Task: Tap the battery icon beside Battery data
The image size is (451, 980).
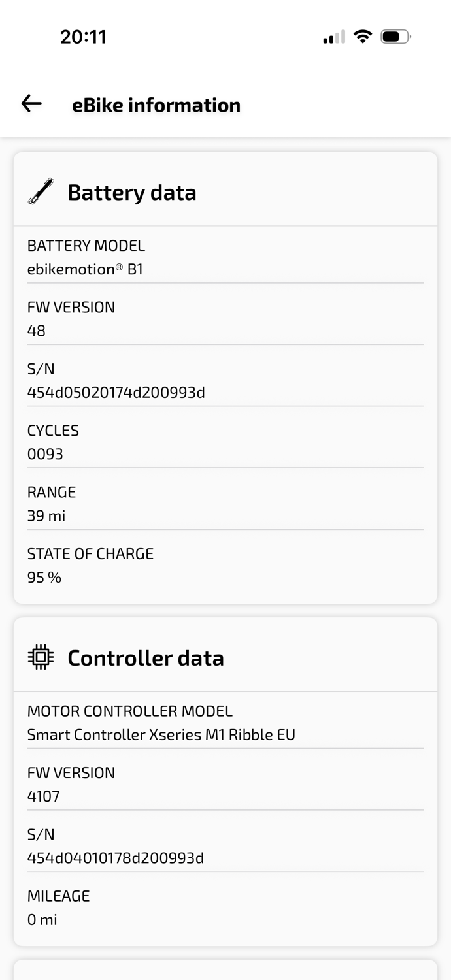Action: pyautogui.click(x=41, y=192)
